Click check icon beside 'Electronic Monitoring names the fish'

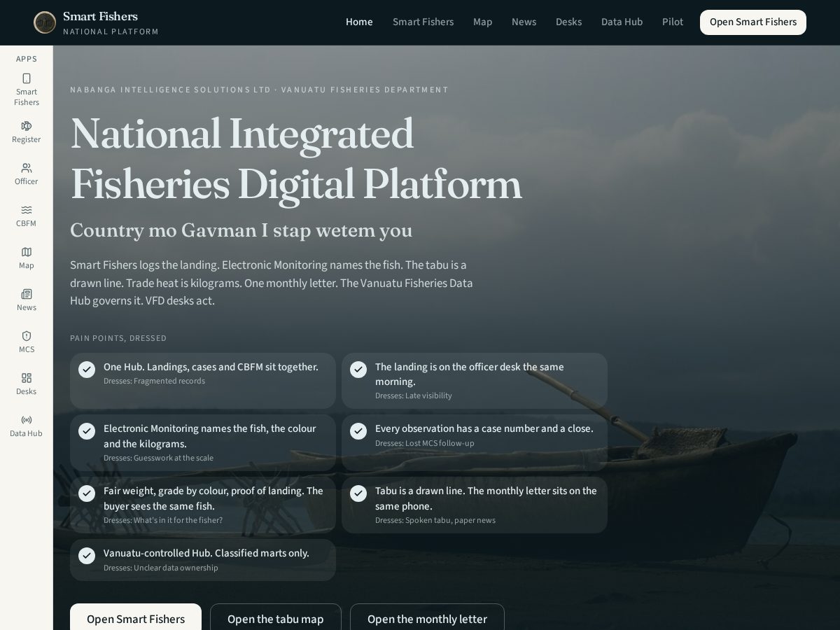pos(87,430)
